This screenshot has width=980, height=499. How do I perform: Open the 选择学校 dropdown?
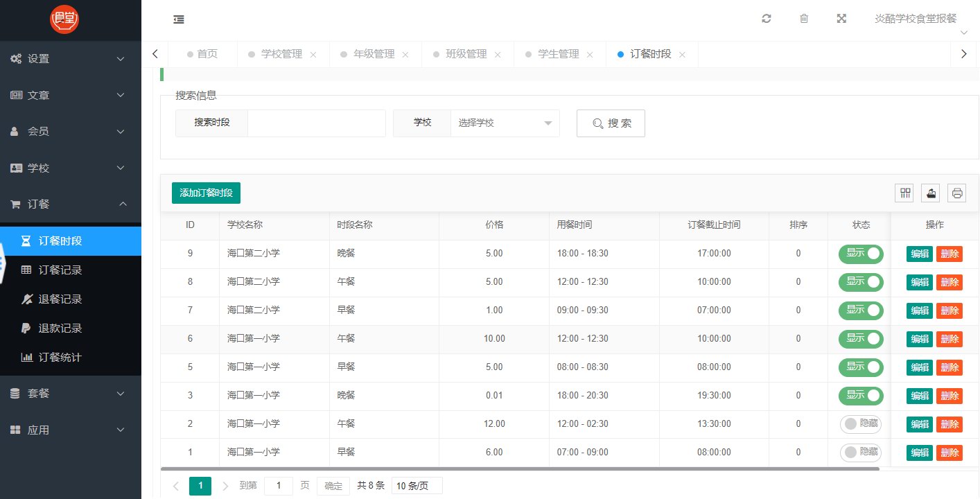click(x=505, y=123)
